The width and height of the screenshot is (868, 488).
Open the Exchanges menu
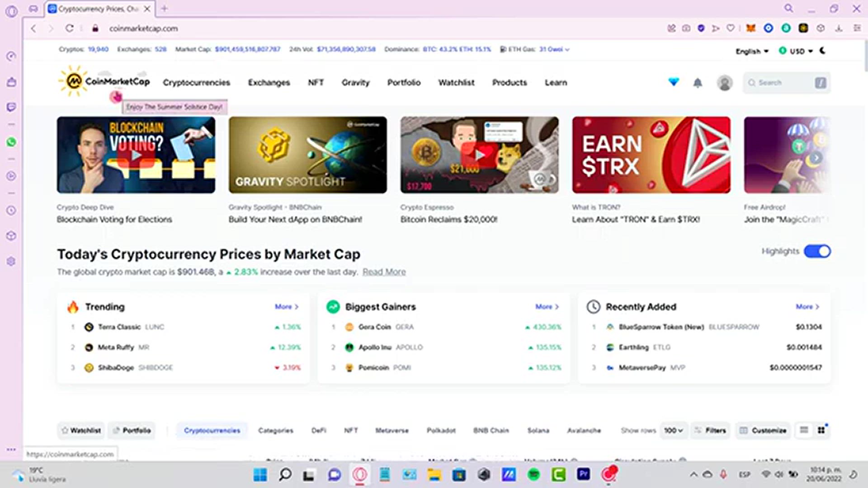(x=269, y=83)
